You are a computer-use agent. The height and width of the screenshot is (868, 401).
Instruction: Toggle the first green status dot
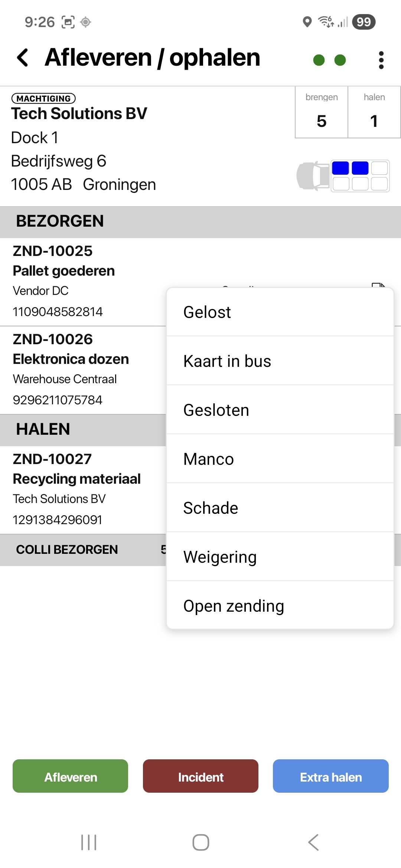coord(320,59)
